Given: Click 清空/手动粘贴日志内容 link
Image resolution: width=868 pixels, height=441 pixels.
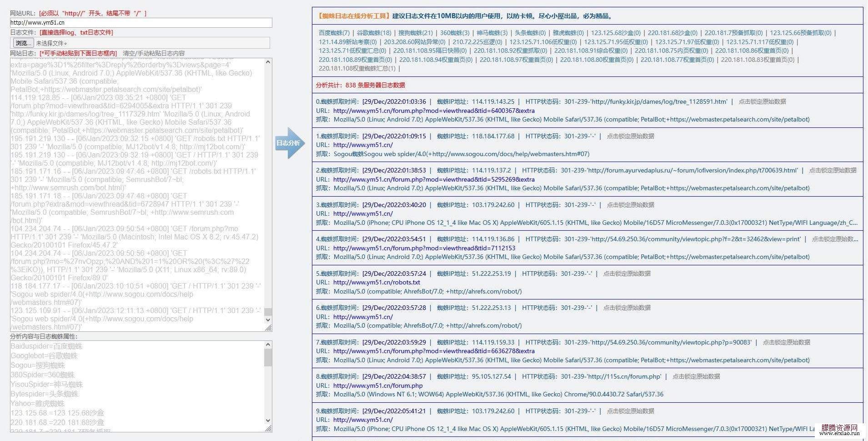Looking at the screenshot, I should [154, 53].
